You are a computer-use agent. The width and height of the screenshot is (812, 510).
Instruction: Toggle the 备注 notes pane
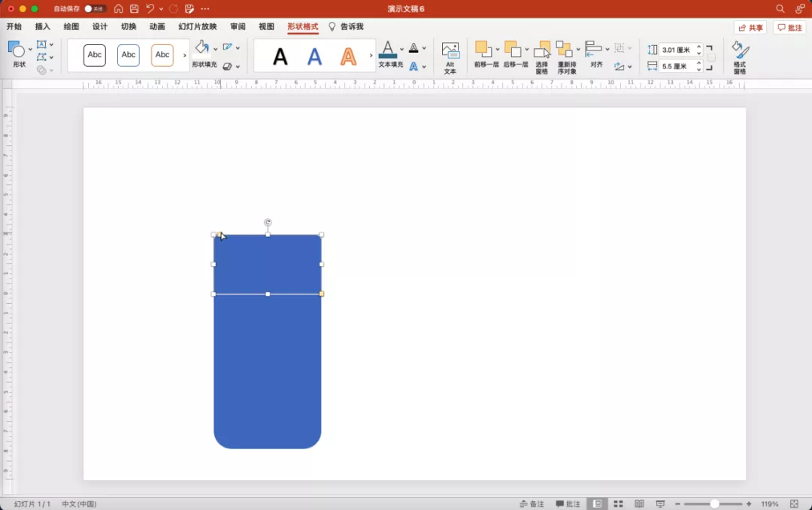(532, 504)
